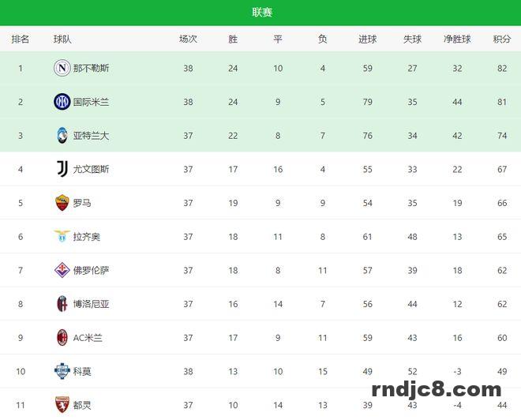
Task: Click the Inter Milan club logo
Action: 62,102
